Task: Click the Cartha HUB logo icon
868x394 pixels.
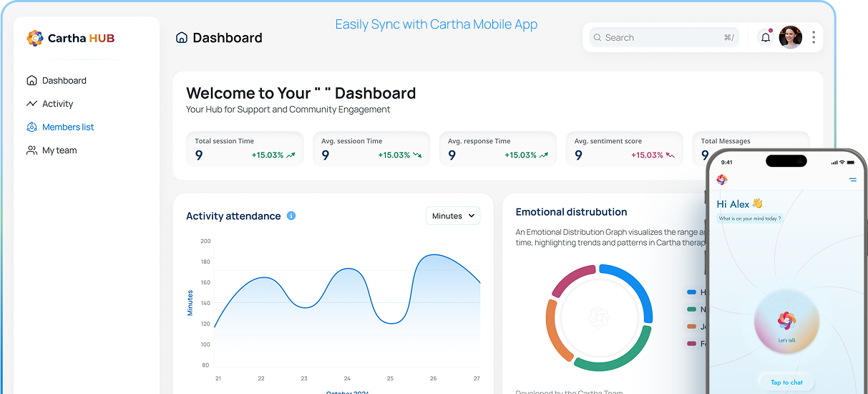Action: (34, 38)
